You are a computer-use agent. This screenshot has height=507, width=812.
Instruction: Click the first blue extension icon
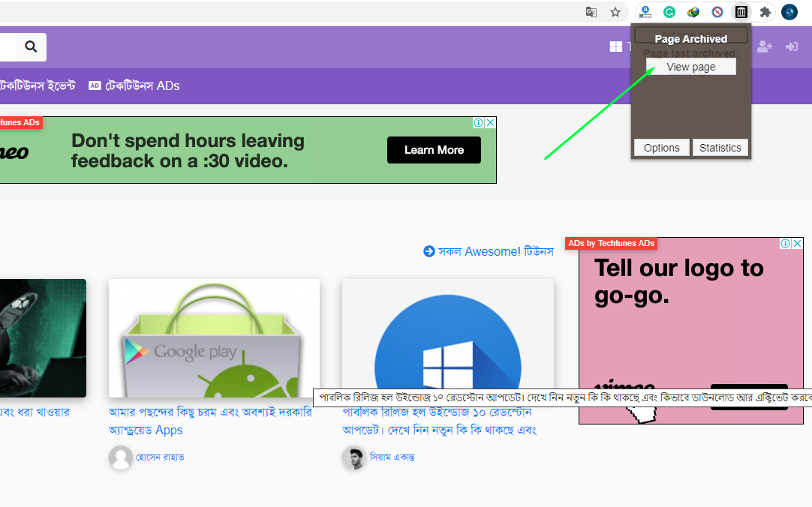tap(645, 12)
